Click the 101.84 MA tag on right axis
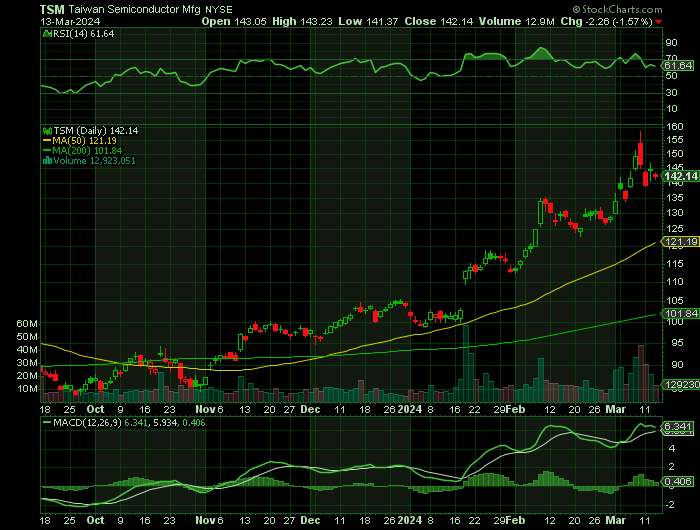 click(x=681, y=313)
